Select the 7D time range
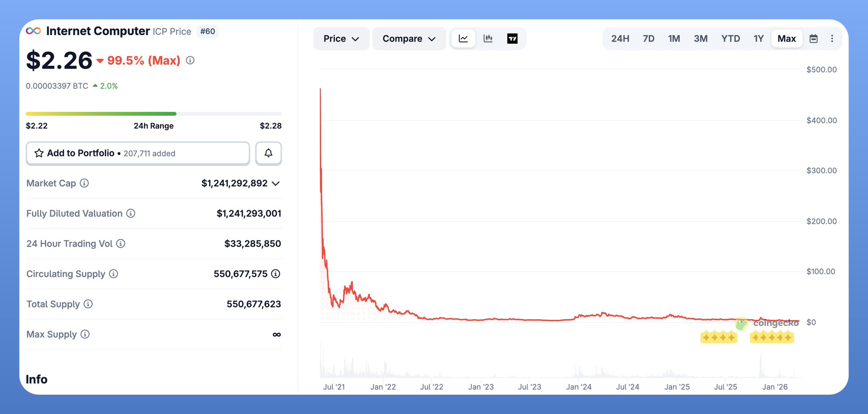 (648, 39)
